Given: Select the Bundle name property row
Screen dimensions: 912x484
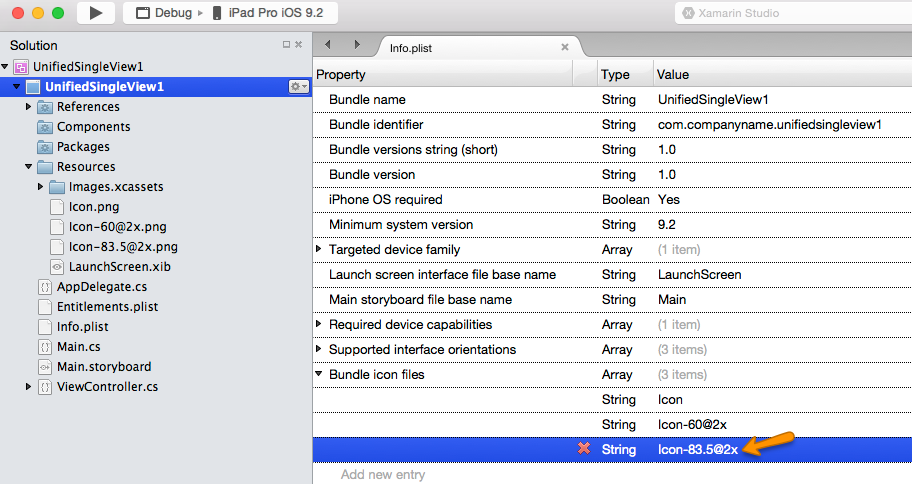Looking at the screenshot, I should coord(612,99).
